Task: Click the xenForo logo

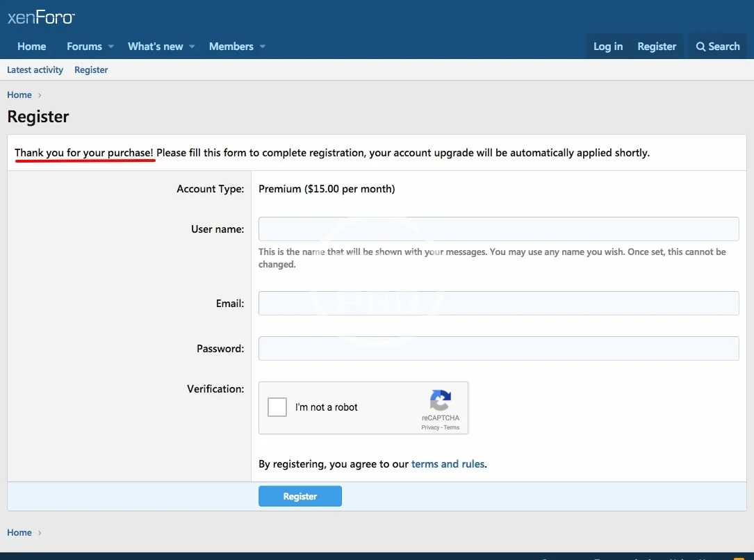Action: 41,17
